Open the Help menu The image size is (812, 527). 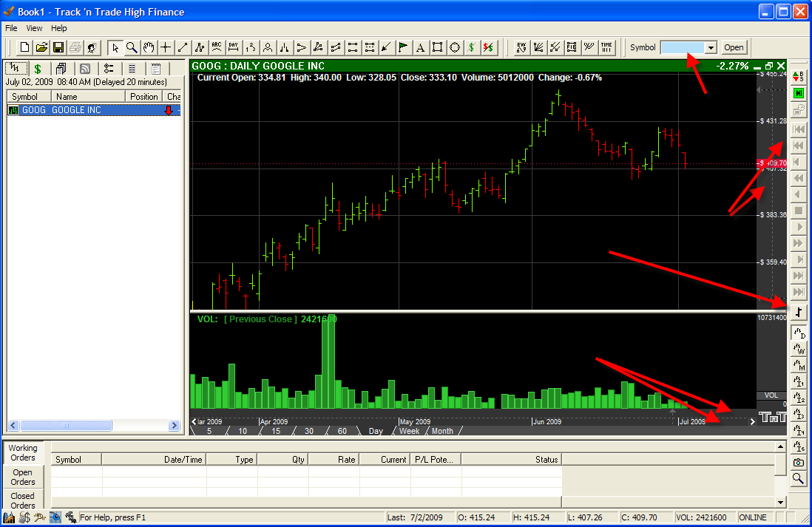point(58,28)
